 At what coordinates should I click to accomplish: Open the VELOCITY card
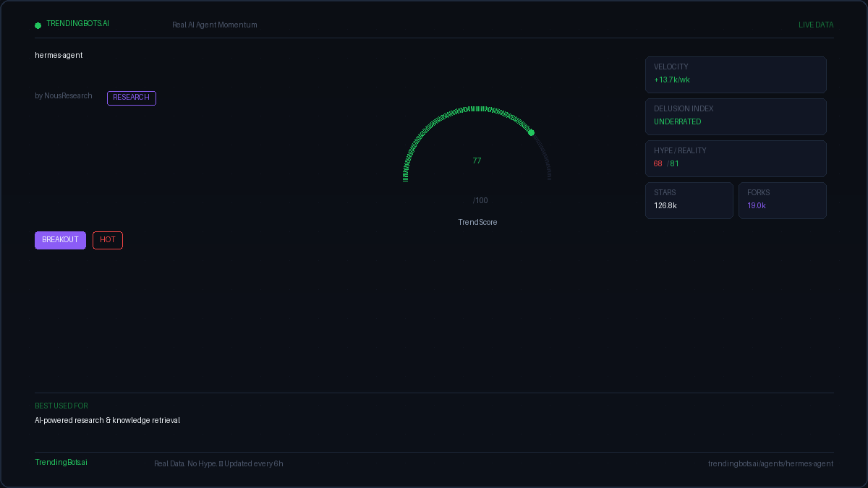pos(736,74)
